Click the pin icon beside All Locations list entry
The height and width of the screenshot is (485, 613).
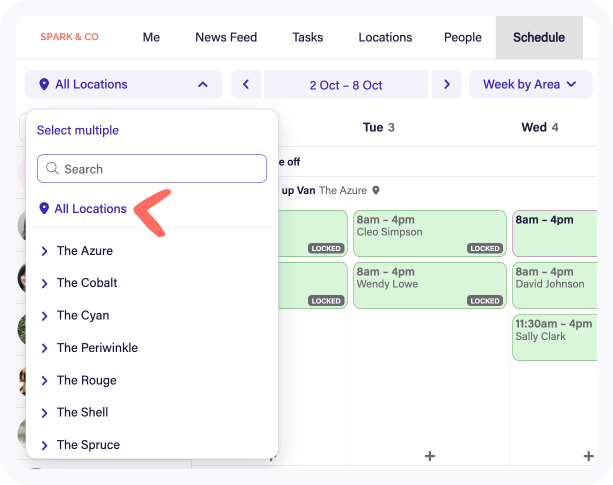click(x=44, y=208)
